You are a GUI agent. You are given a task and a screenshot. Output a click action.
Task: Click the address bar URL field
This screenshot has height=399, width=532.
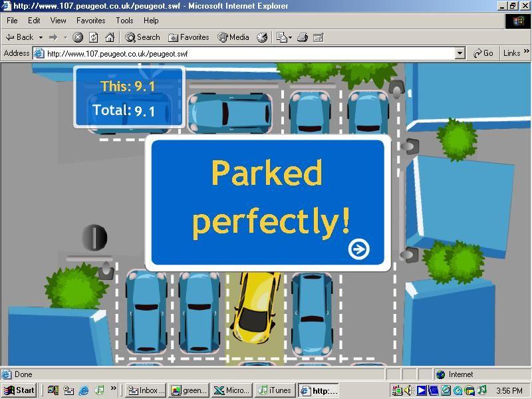[x=246, y=53]
